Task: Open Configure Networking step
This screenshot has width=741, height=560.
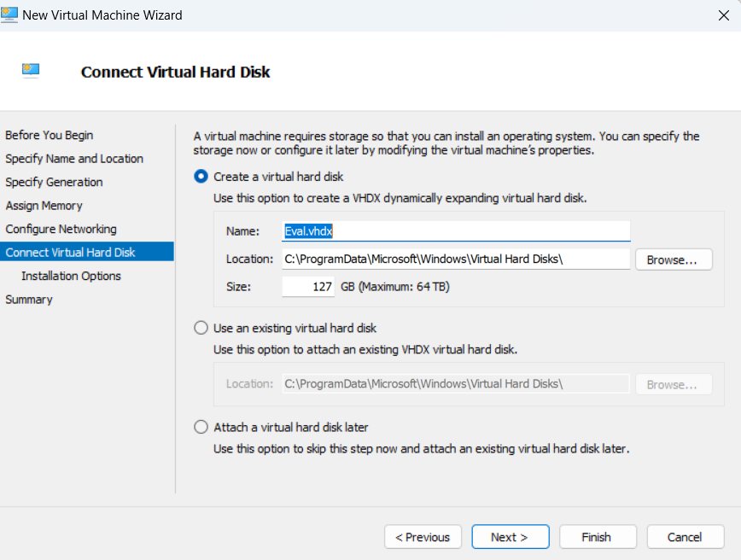Action: 61,229
